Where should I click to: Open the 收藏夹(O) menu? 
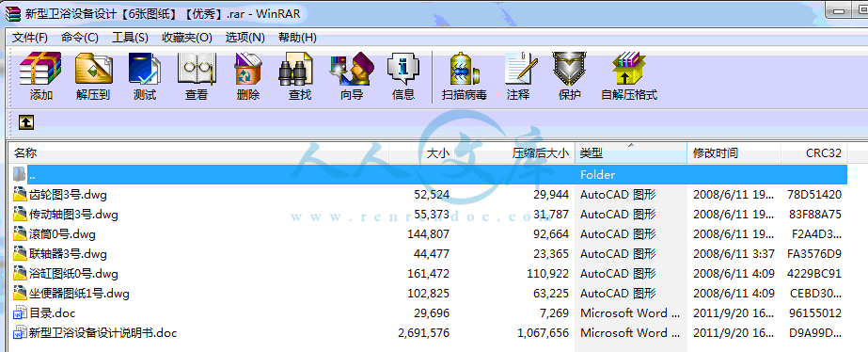pos(186,37)
